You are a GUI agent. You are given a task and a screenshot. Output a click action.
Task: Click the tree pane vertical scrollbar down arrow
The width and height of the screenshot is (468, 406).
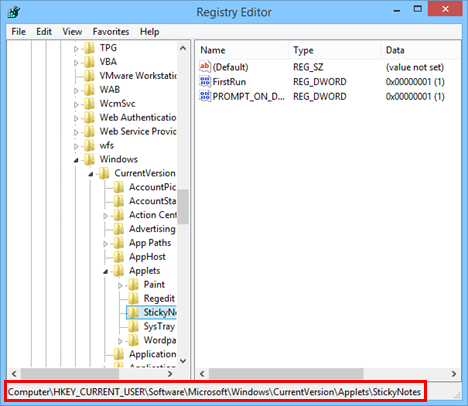click(x=183, y=361)
